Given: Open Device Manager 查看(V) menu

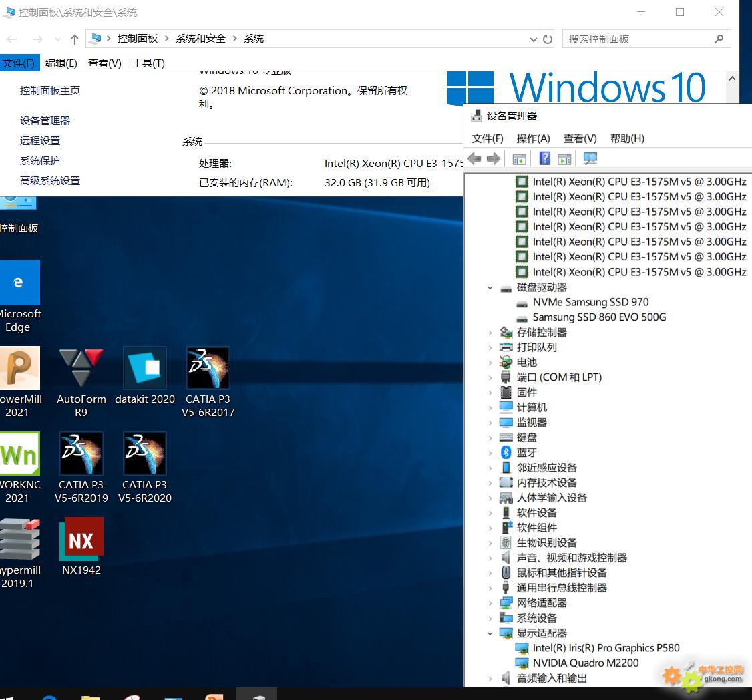Looking at the screenshot, I should click(580, 139).
